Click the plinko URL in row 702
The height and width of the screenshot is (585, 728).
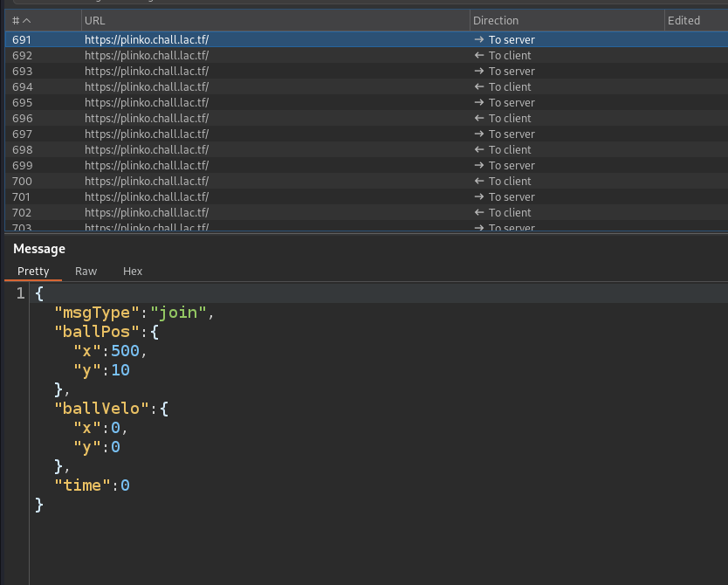coord(146,212)
